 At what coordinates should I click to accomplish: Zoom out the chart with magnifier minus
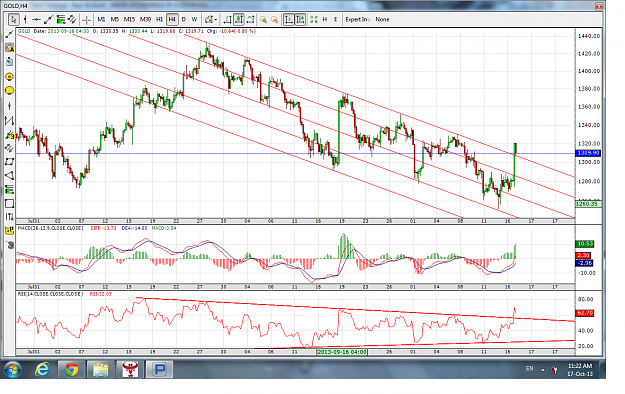[x=274, y=19]
